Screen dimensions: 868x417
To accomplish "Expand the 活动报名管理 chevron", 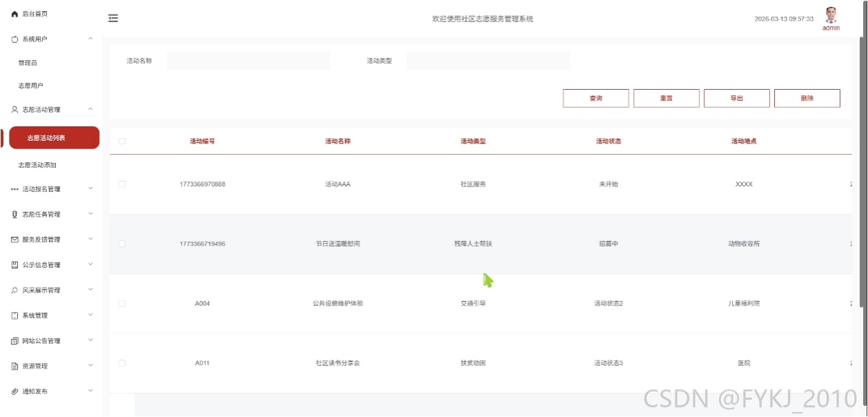I will (90, 188).
